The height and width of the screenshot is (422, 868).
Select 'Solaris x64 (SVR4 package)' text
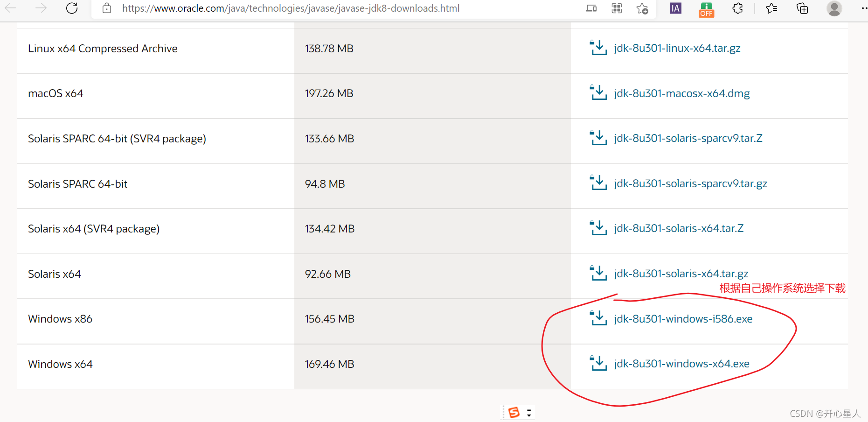click(x=94, y=229)
